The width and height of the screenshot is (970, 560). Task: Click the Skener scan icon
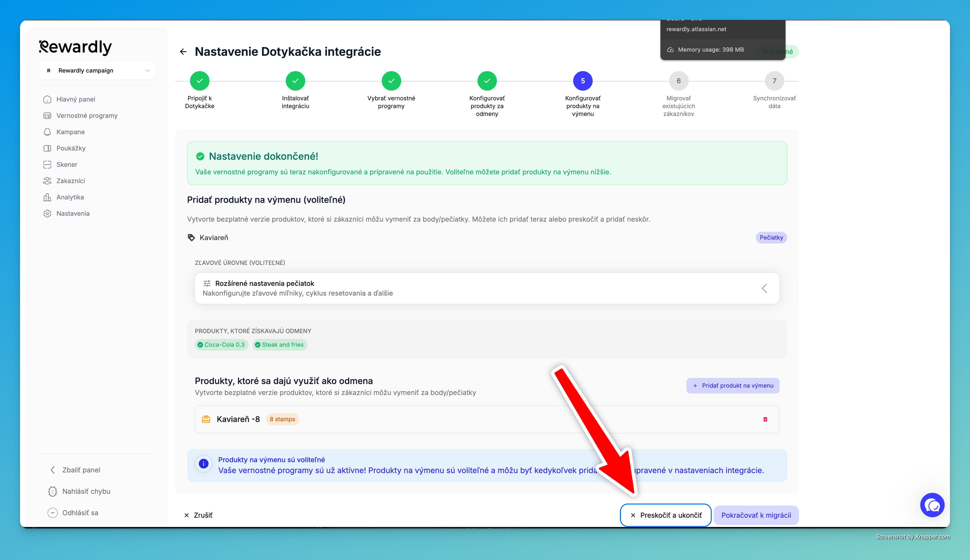[x=47, y=164]
